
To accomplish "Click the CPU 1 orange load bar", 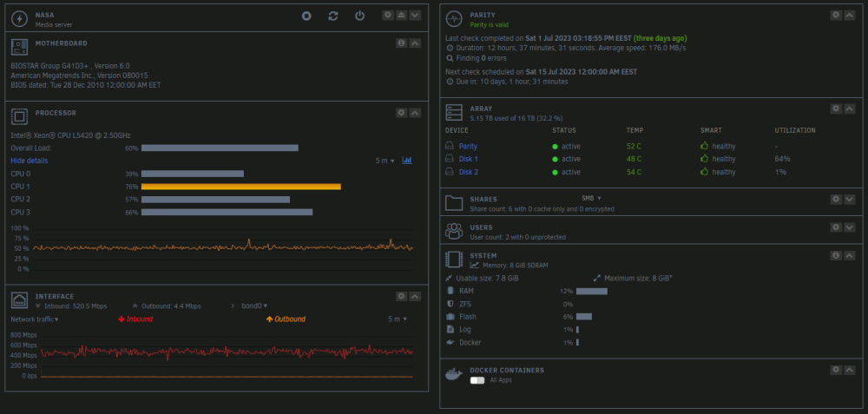I will click(x=240, y=187).
